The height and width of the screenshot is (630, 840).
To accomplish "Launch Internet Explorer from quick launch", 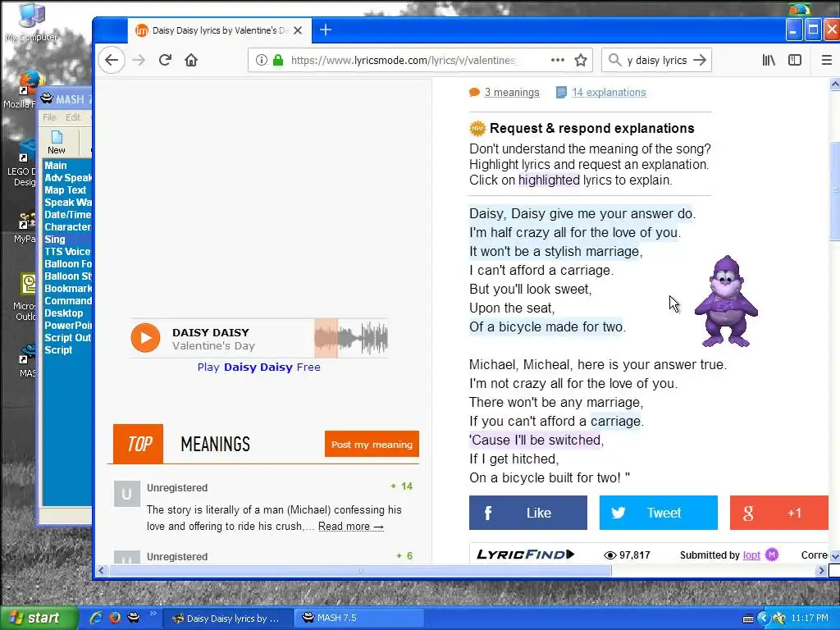I will (96, 618).
